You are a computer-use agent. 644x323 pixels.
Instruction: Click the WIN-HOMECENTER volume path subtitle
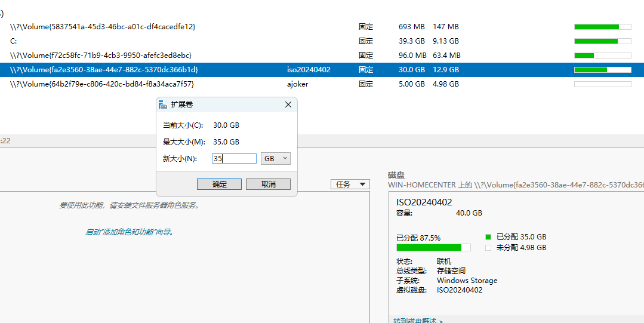(x=516, y=185)
